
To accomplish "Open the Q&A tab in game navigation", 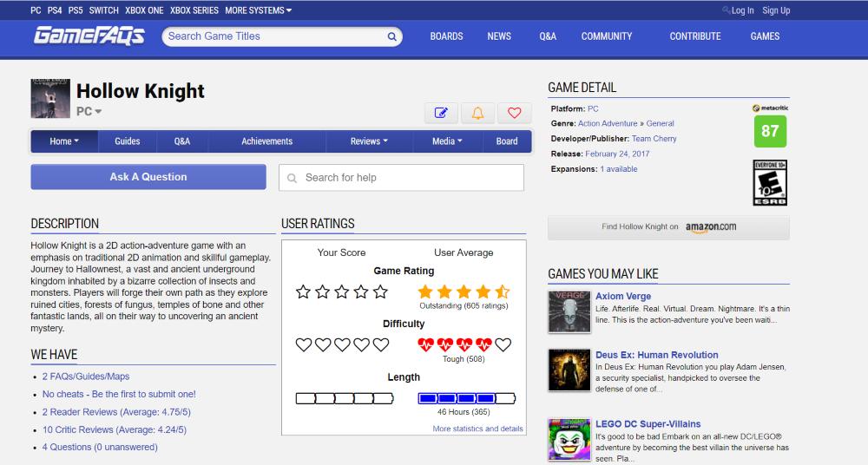I will click(182, 141).
